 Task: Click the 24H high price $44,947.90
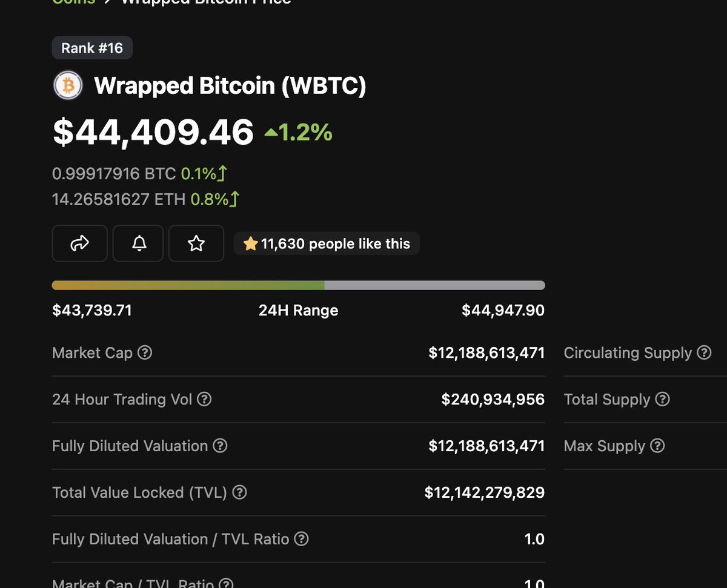point(503,311)
